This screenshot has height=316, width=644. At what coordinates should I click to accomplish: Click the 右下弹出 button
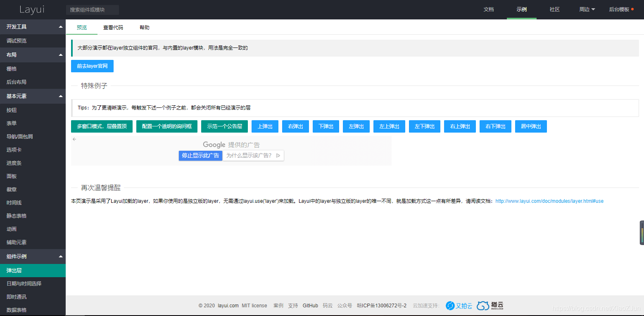pos(495,126)
